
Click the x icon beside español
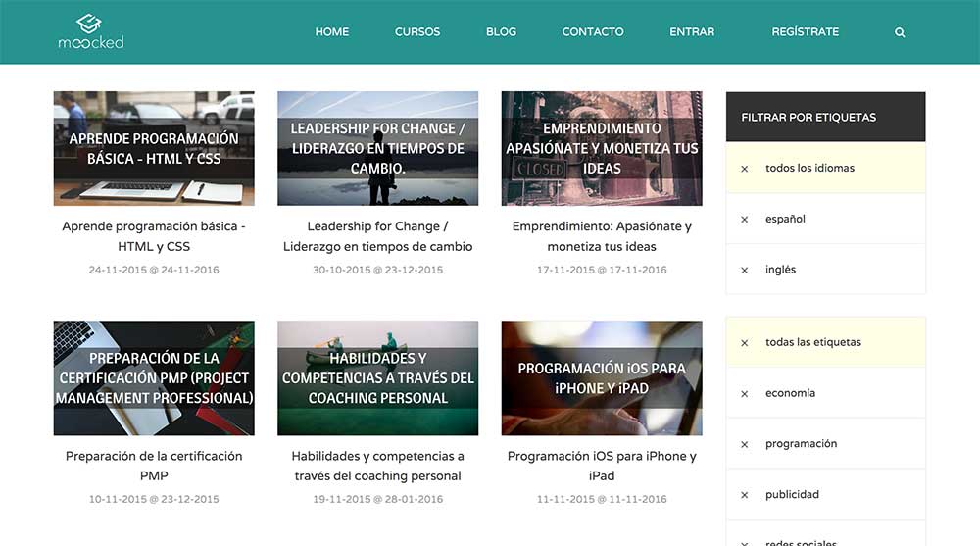point(745,220)
